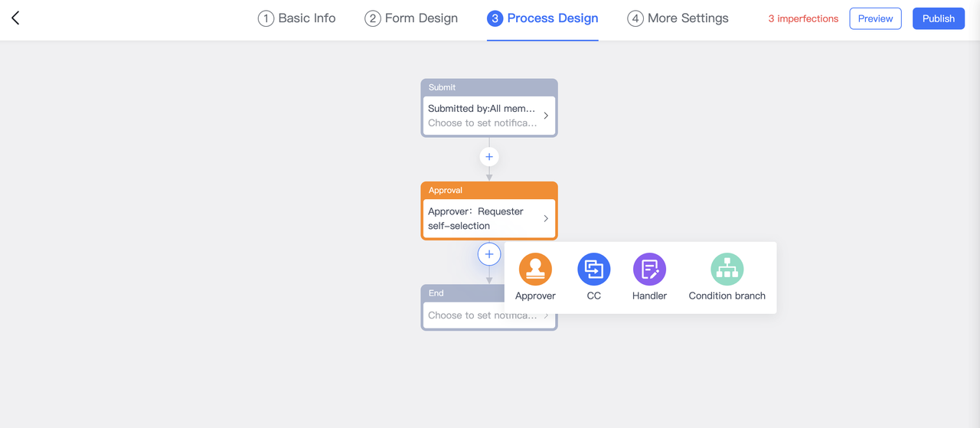This screenshot has height=428, width=980.
Task: Click the orange Approver stamp icon
Action: pos(535,270)
